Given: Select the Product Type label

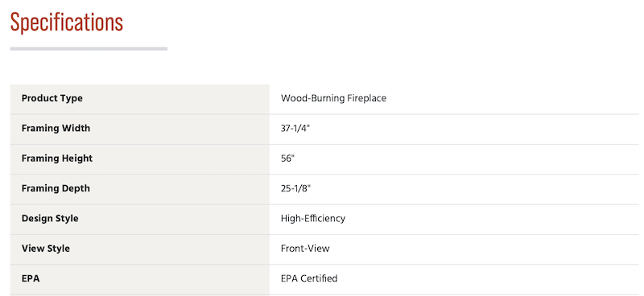Looking at the screenshot, I should tap(52, 98).
